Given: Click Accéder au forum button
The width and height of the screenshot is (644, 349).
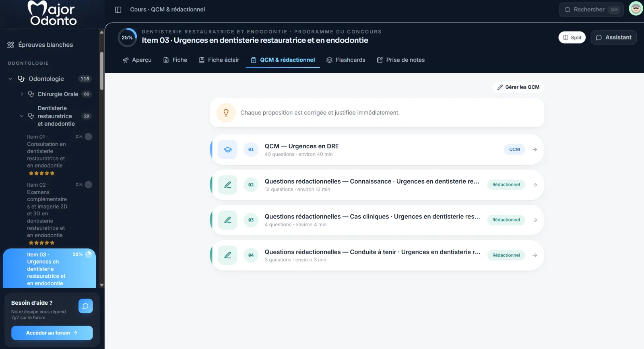Looking at the screenshot, I should [x=52, y=333].
